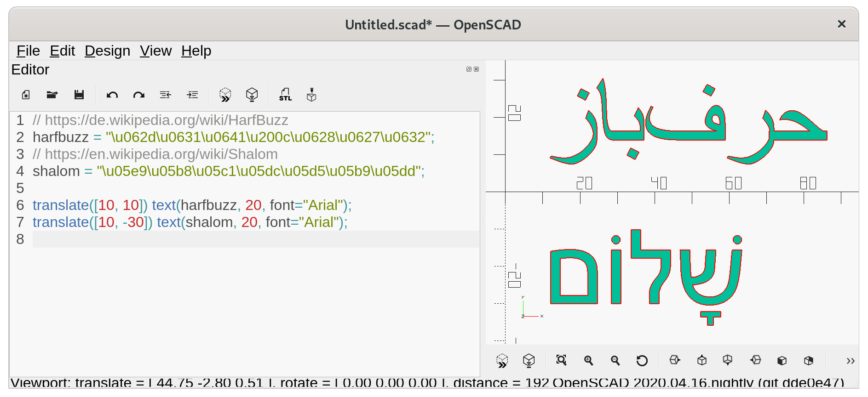Open the File menu

coord(28,51)
